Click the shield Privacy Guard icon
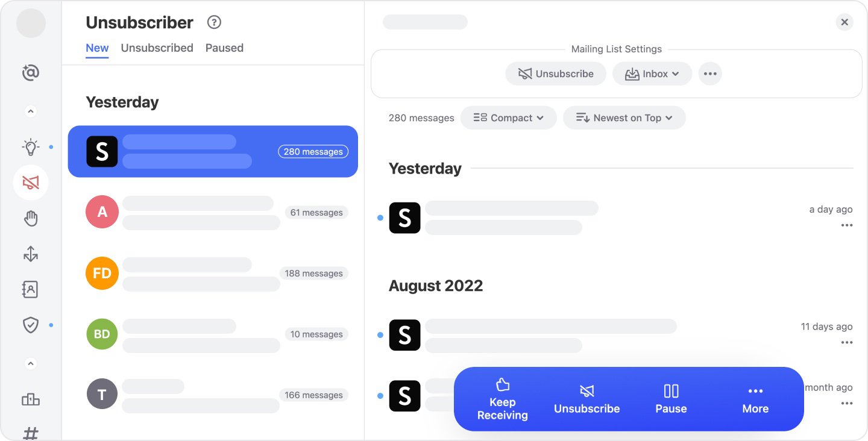The image size is (868, 441). (x=30, y=325)
